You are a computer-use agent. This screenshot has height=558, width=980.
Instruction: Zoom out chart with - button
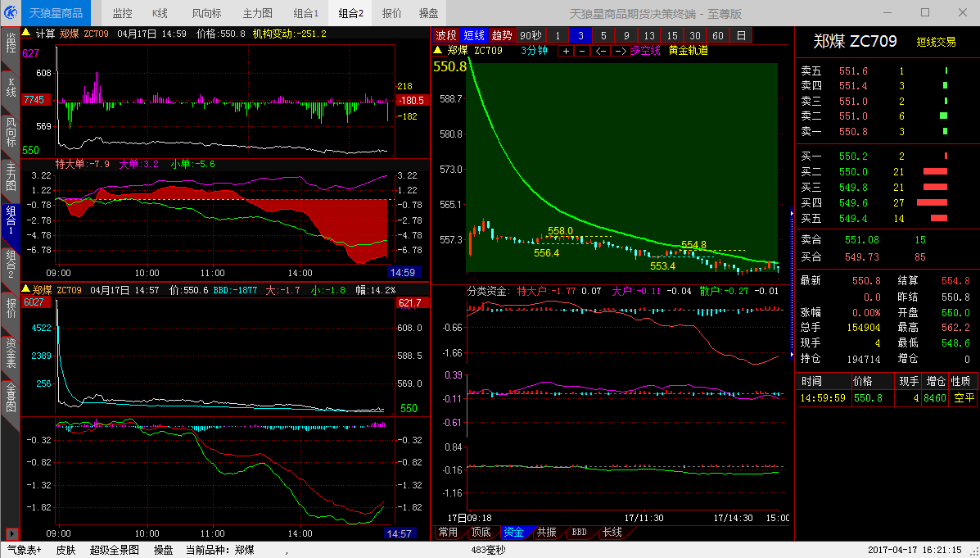click(x=582, y=52)
